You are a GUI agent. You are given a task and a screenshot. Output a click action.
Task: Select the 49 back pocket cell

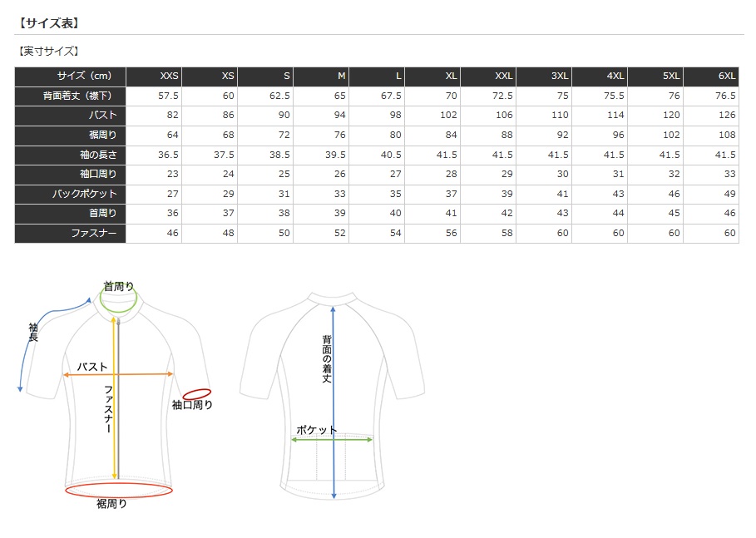[x=711, y=195]
